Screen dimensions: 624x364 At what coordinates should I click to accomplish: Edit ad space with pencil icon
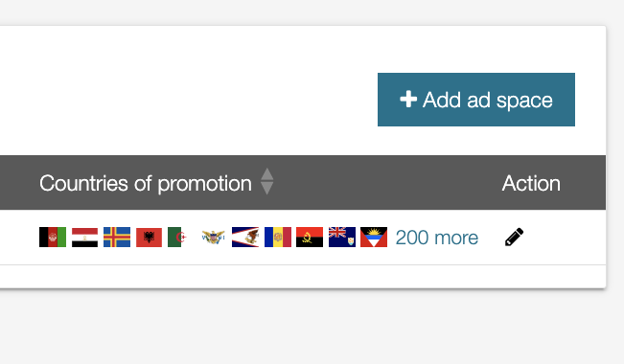coord(514,238)
